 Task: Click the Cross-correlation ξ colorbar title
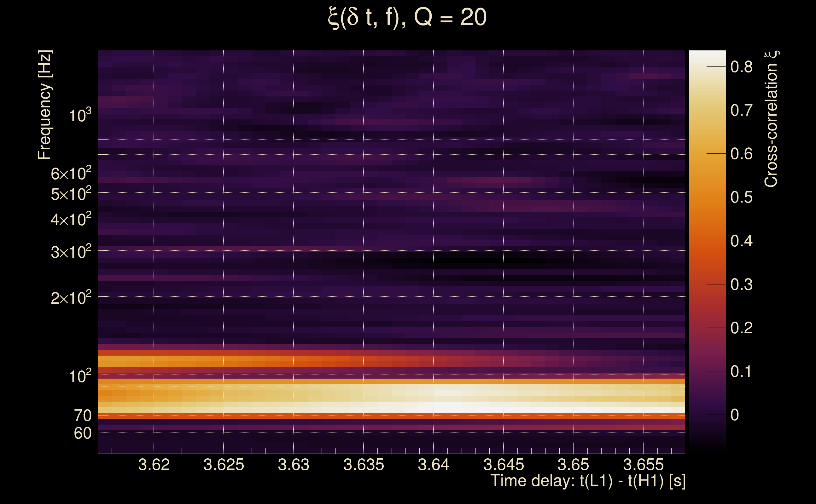pyautogui.click(x=771, y=119)
